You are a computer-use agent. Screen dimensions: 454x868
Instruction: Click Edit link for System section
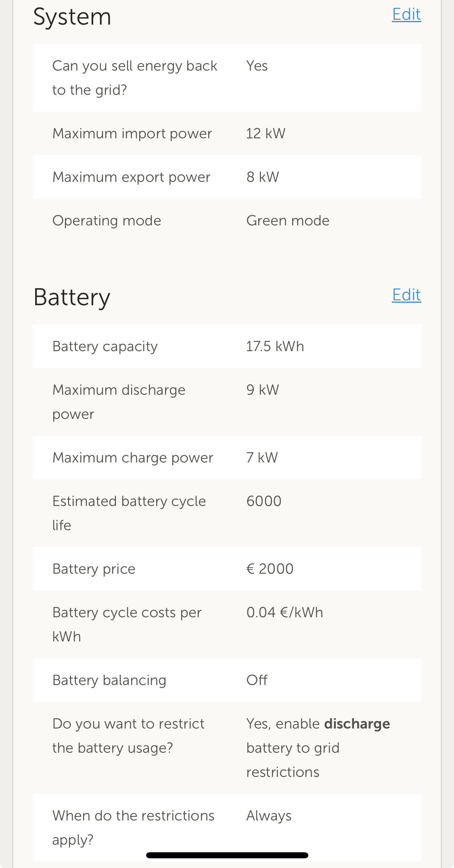(x=406, y=15)
